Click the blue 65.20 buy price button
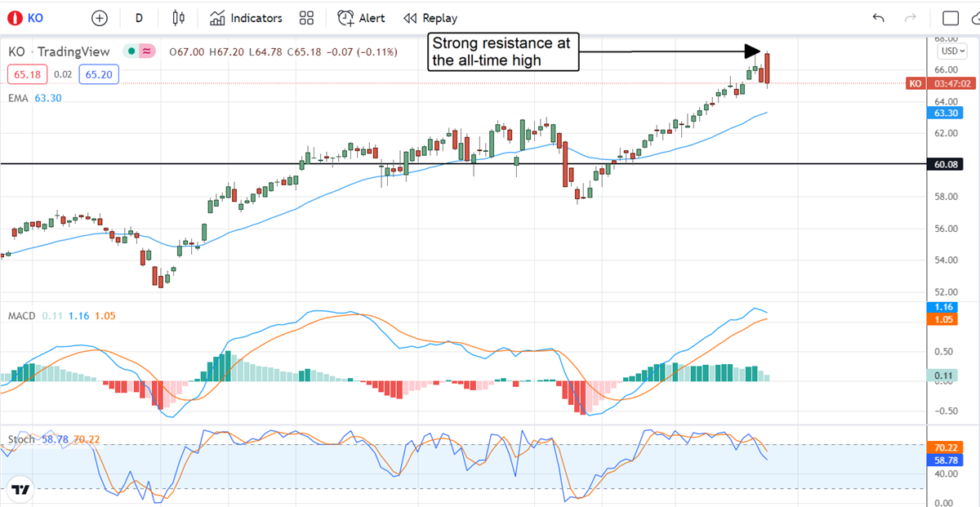 [98, 74]
